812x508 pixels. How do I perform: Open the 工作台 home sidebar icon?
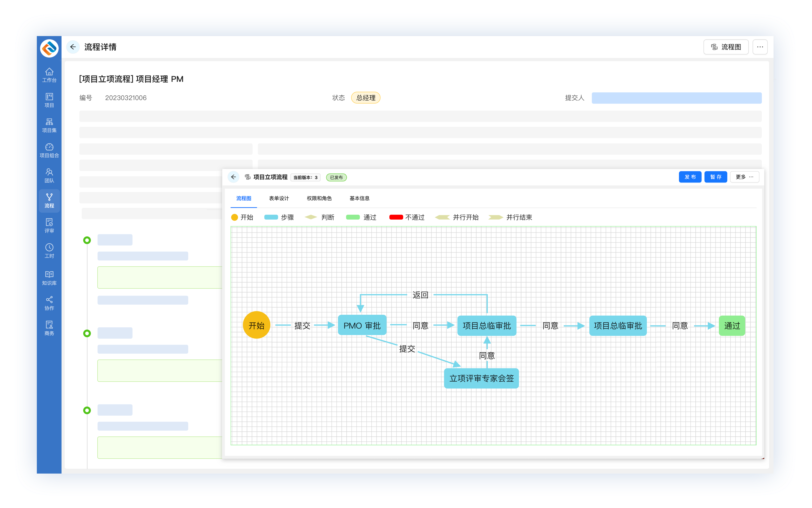coord(49,75)
